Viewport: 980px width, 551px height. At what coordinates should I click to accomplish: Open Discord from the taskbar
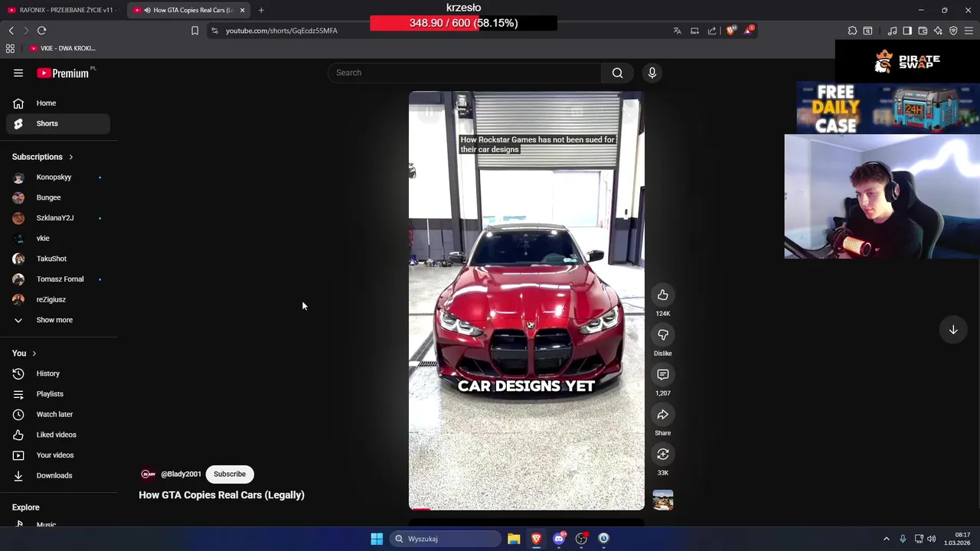tap(559, 539)
